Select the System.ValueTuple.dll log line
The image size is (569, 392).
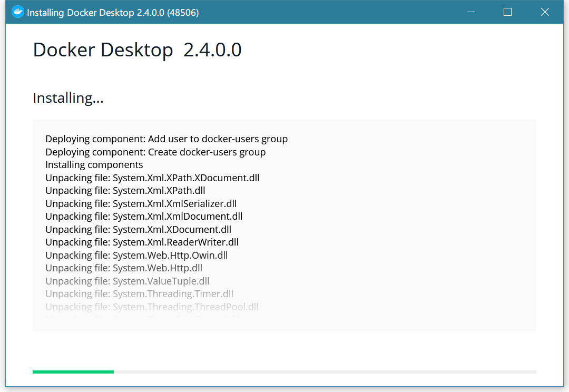pos(127,281)
